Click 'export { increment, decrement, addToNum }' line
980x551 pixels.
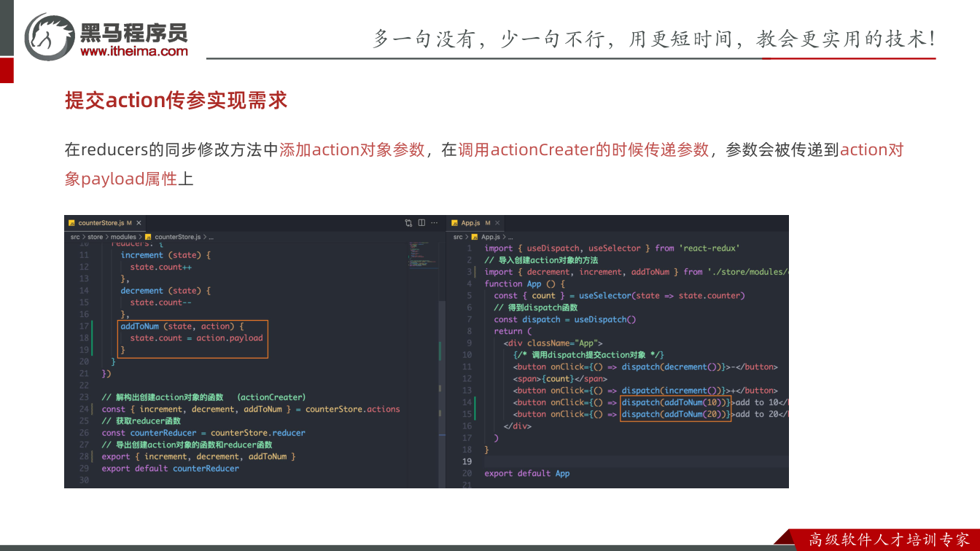point(199,456)
